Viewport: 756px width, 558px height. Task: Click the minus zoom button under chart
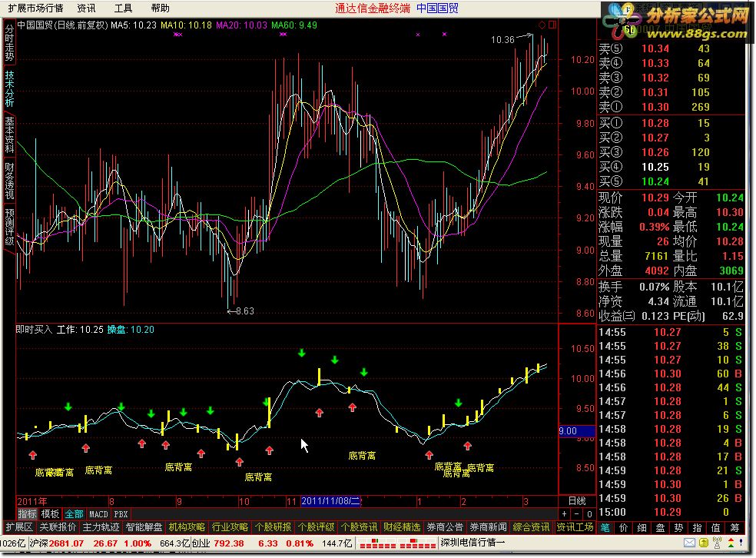pos(577,513)
